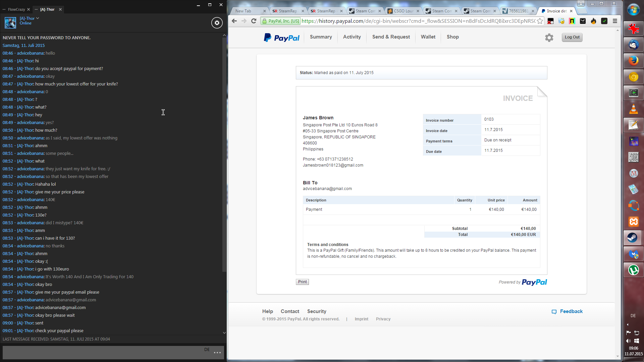
Task: Open VLC media player taskbar icon
Action: coord(633,109)
